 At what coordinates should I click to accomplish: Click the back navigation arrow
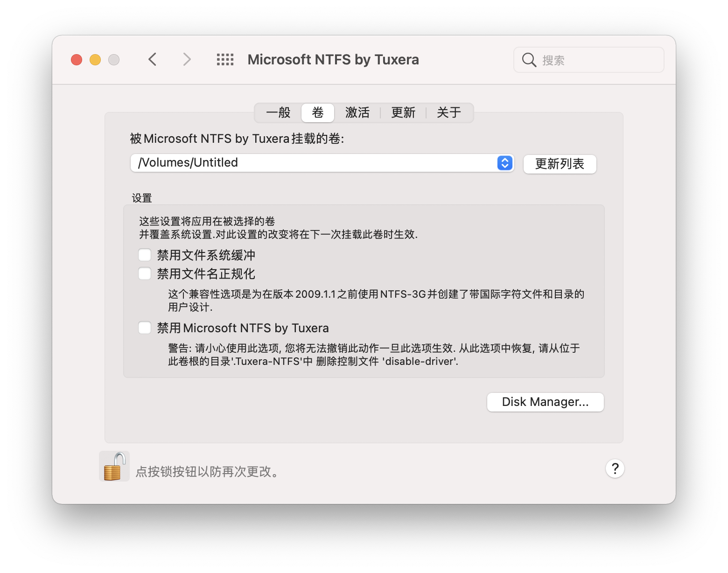click(x=152, y=59)
